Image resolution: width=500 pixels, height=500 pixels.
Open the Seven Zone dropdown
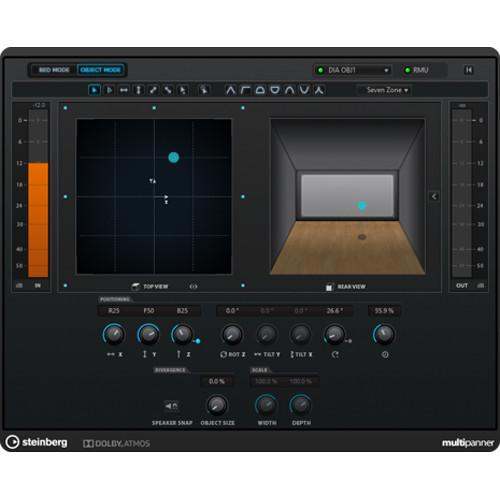(384, 90)
